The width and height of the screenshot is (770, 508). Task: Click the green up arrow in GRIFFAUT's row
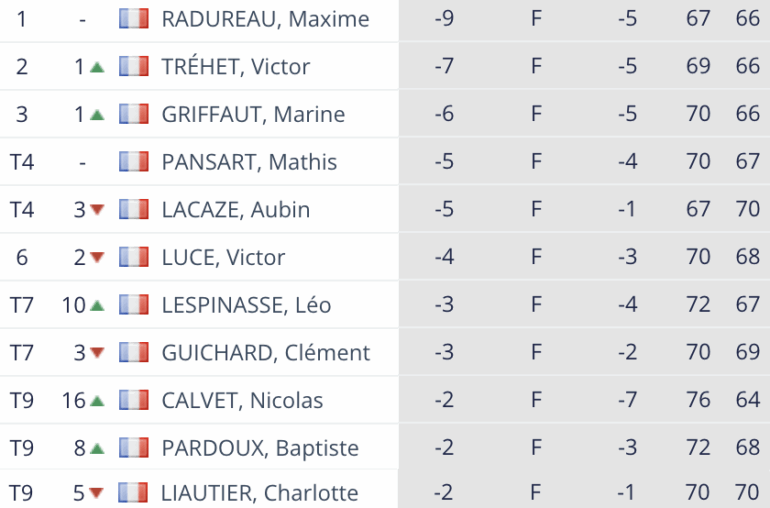pos(97,115)
